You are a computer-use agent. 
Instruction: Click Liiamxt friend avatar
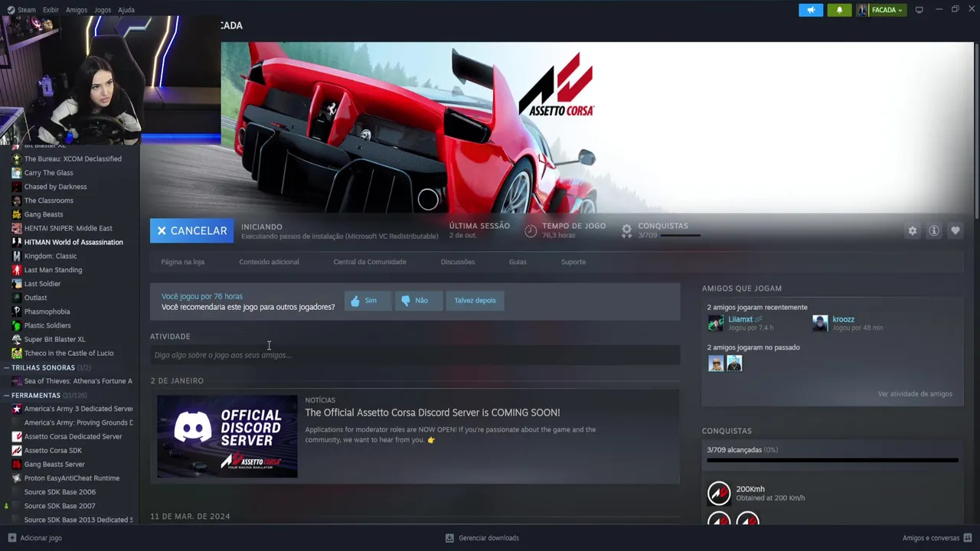tap(716, 323)
